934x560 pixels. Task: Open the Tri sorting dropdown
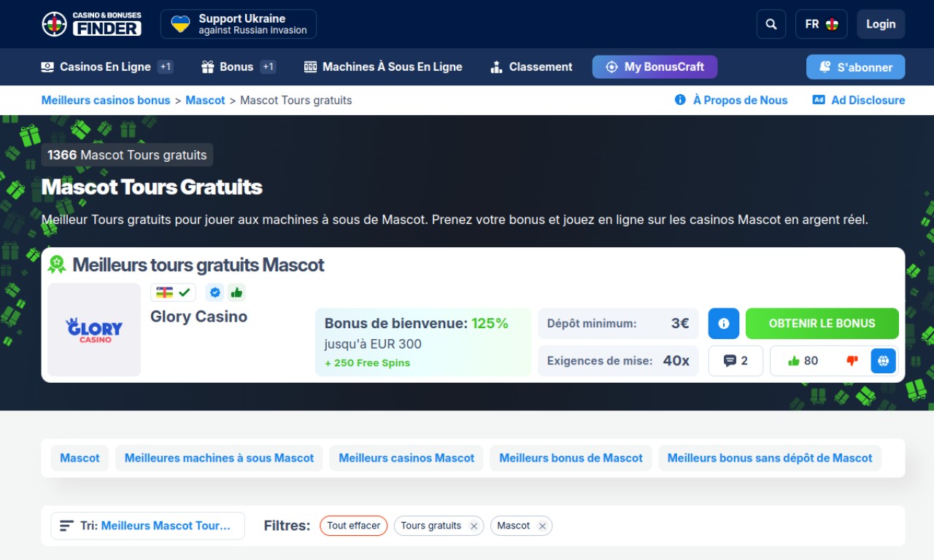pyautogui.click(x=147, y=526)
